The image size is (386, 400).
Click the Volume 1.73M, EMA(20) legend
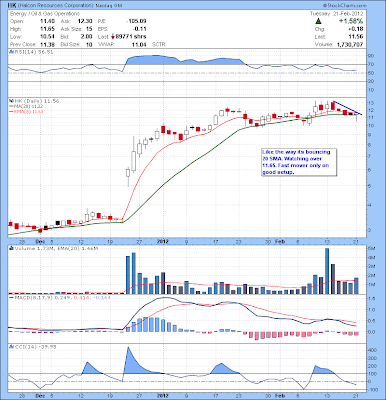[x=56, y=248]
